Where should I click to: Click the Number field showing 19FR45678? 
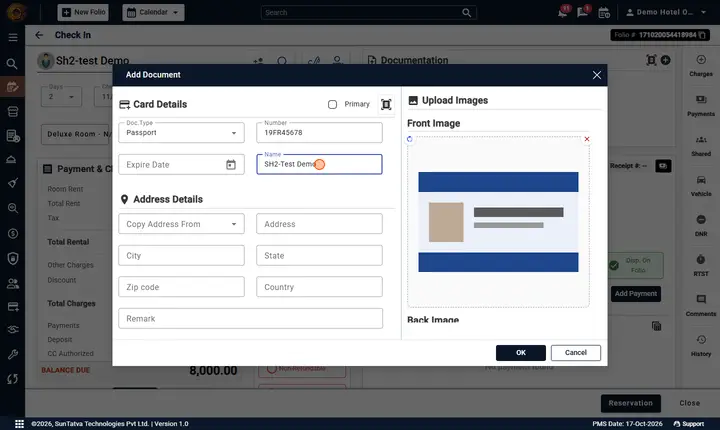tap(319, 133)
